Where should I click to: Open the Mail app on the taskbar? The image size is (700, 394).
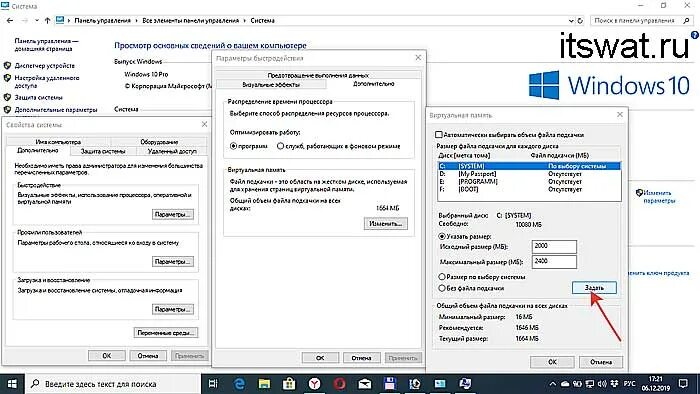pos(364,384)
